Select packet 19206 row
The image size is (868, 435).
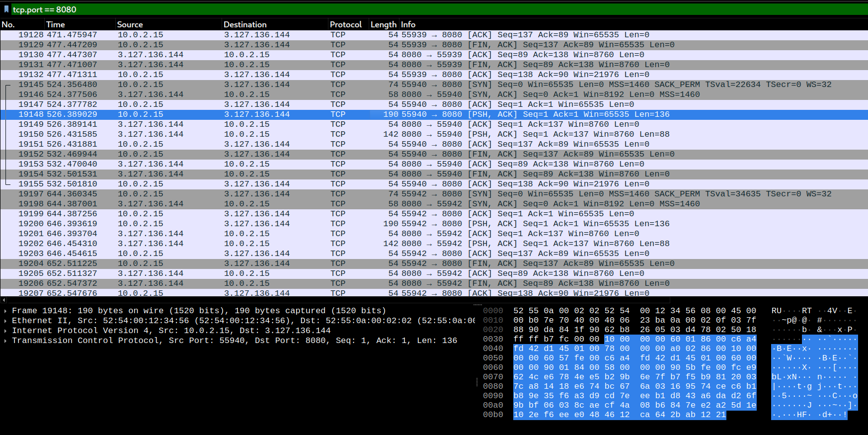click(x=434, y=283)
